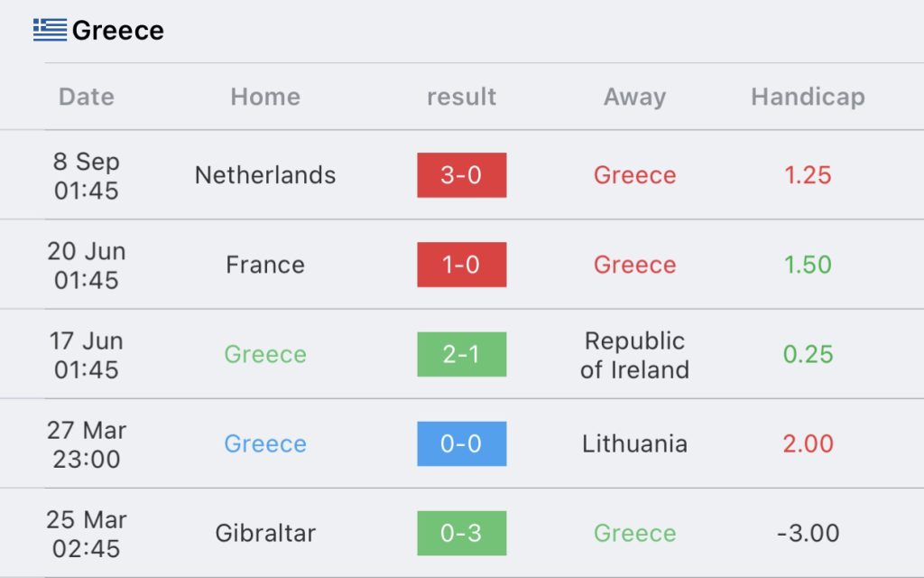
Task: Click the 8 Sep 01:45 match date
Action: (87, 176)
